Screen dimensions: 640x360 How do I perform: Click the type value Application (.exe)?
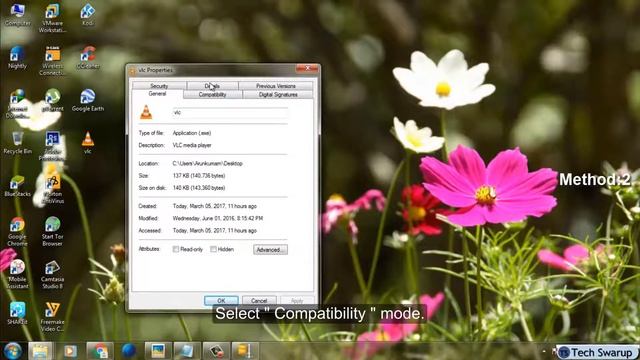[x=192, y=133]
